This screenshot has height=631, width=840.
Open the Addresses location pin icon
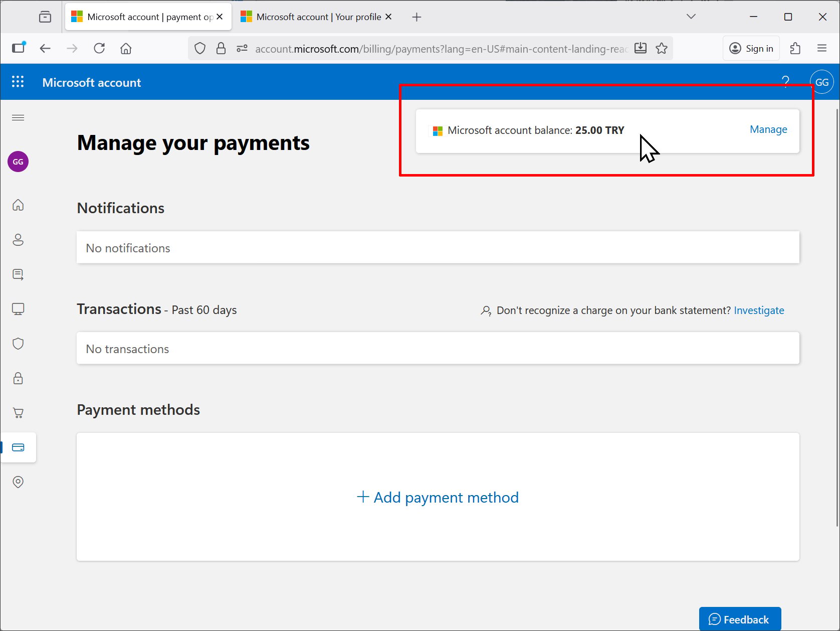coord(18,482)
